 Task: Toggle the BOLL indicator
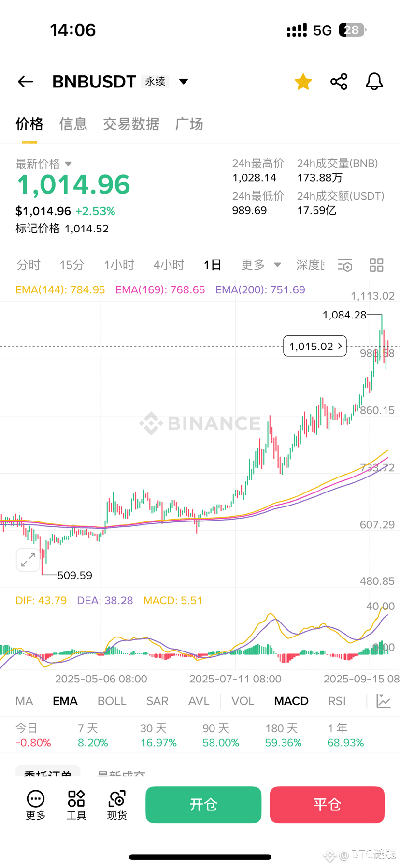pos(112,701)
